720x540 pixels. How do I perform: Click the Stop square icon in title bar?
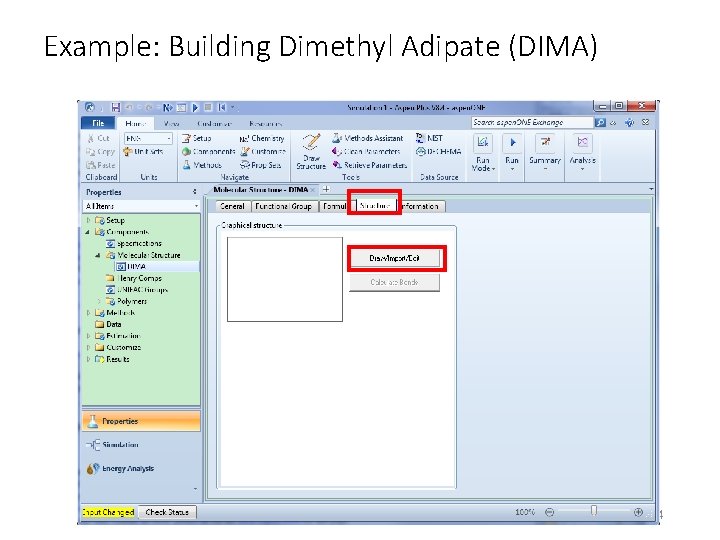[208, 107]
